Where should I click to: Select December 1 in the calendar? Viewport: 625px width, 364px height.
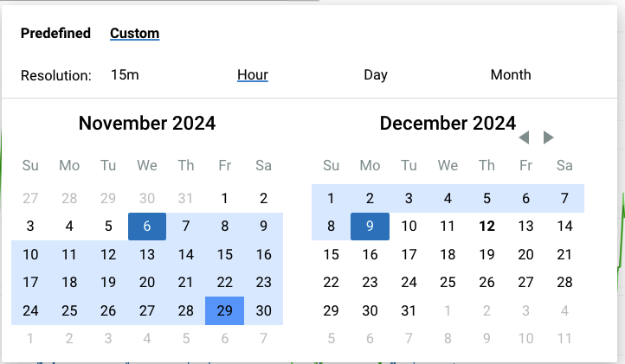point(331,198)
